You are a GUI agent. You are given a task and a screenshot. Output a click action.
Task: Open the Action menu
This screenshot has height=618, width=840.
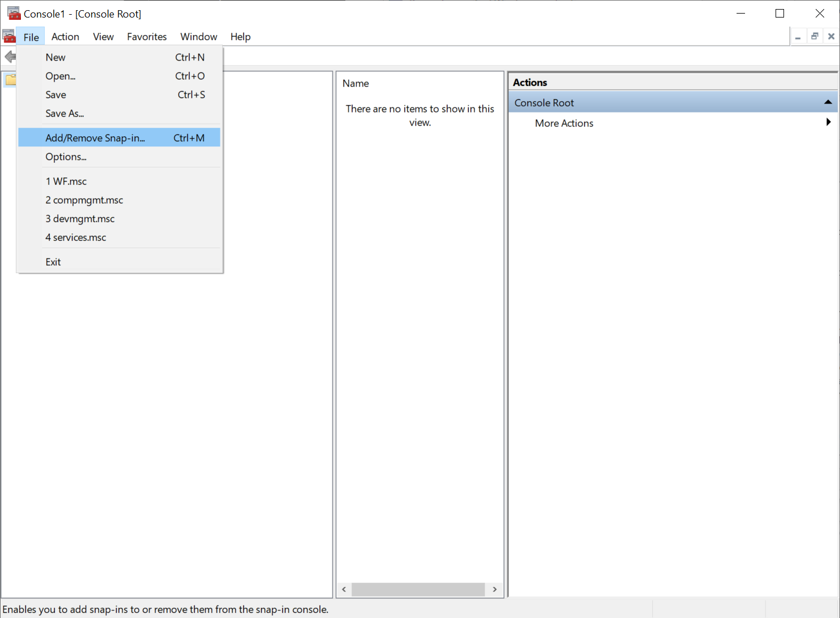coord(65,36)
